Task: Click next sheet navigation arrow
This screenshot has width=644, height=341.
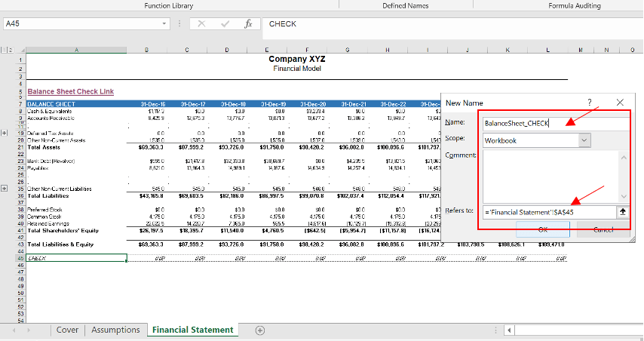Action: tap(29, 330)
